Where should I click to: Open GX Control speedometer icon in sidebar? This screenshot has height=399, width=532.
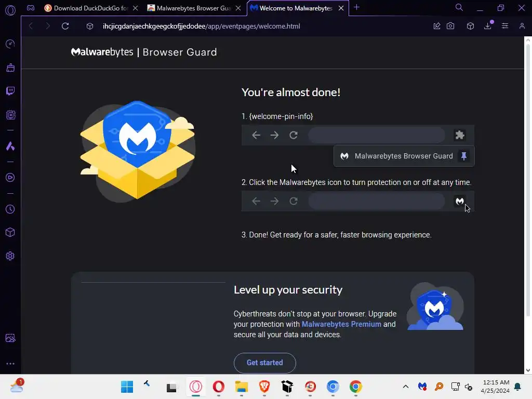[x=10, y=44]
